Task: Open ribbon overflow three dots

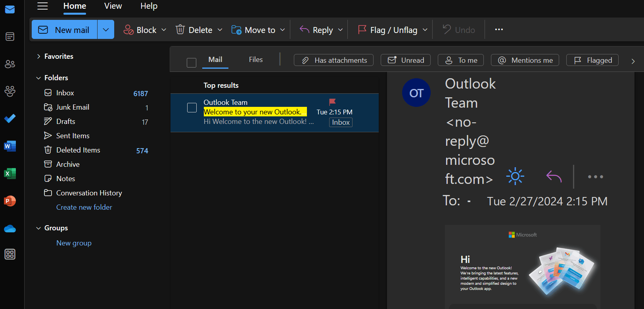Action: click(x=499, y=29)
